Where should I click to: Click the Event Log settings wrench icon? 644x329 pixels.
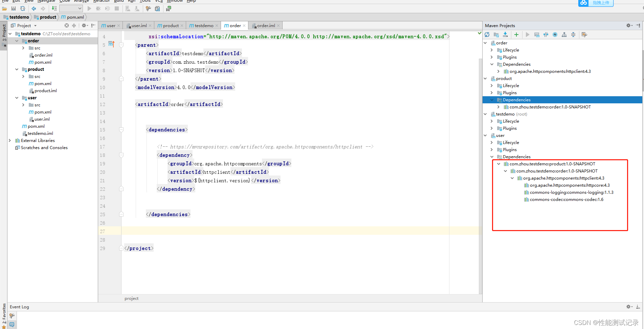[x=12, y=316]
